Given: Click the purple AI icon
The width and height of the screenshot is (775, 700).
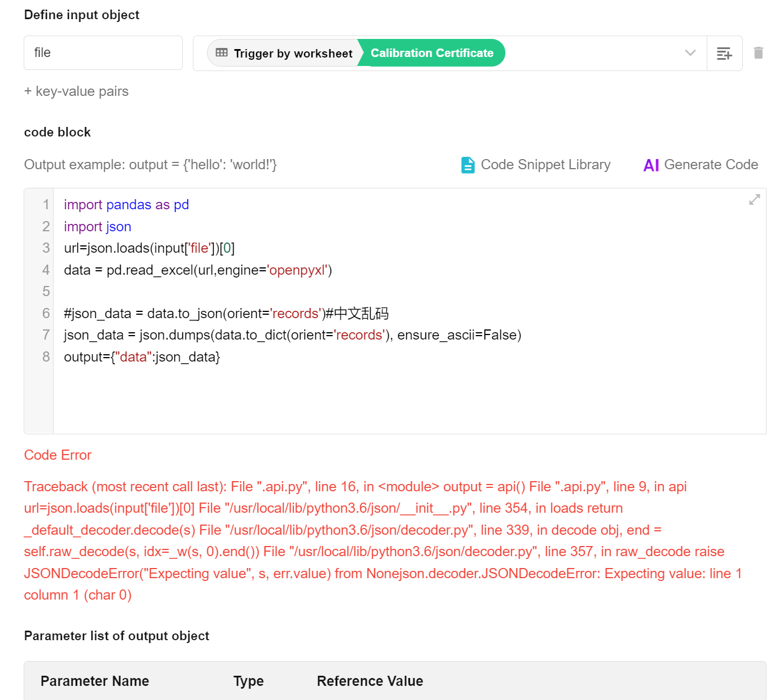Looking at the screenshot, I should [651, 165].
